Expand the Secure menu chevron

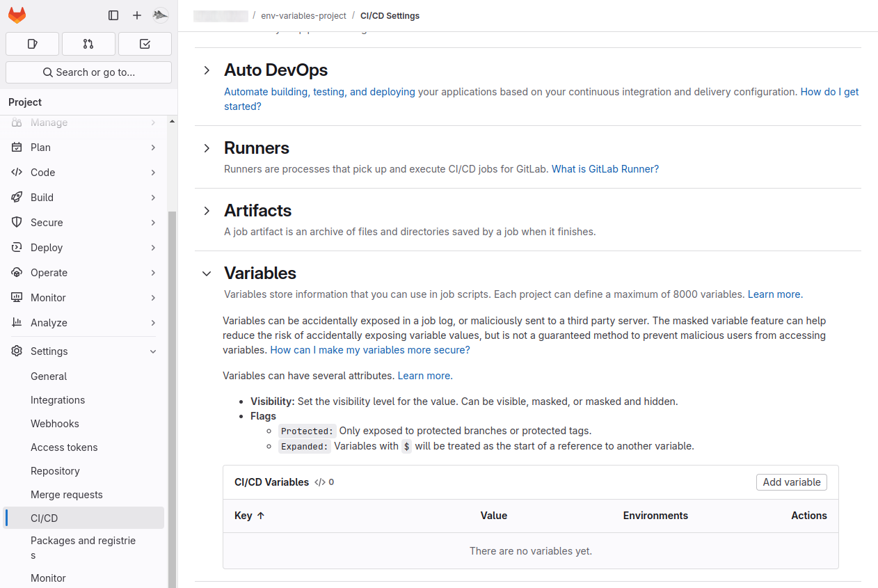click(153, 223)
